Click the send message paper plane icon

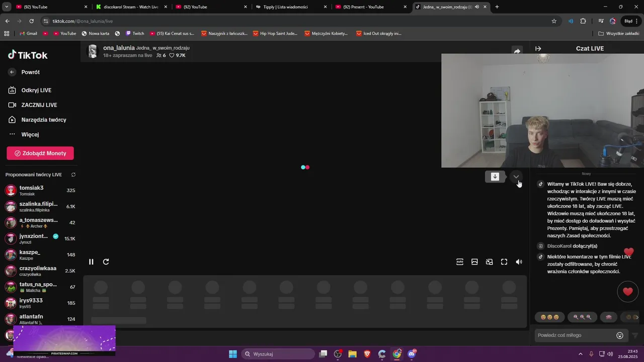635,335
